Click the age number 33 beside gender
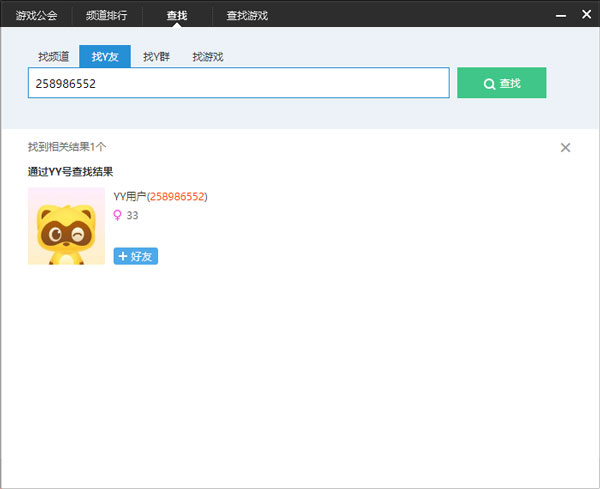Viewport: 600px width, 489px height. 133,215
